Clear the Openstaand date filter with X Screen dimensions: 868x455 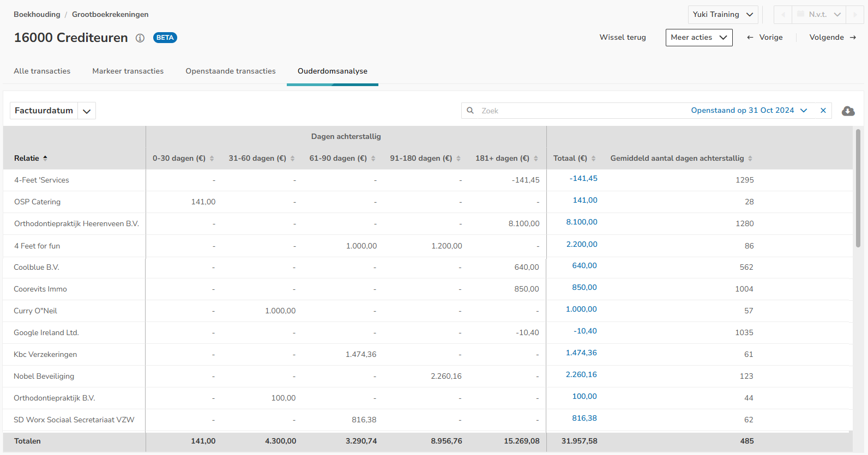[823, 111]
